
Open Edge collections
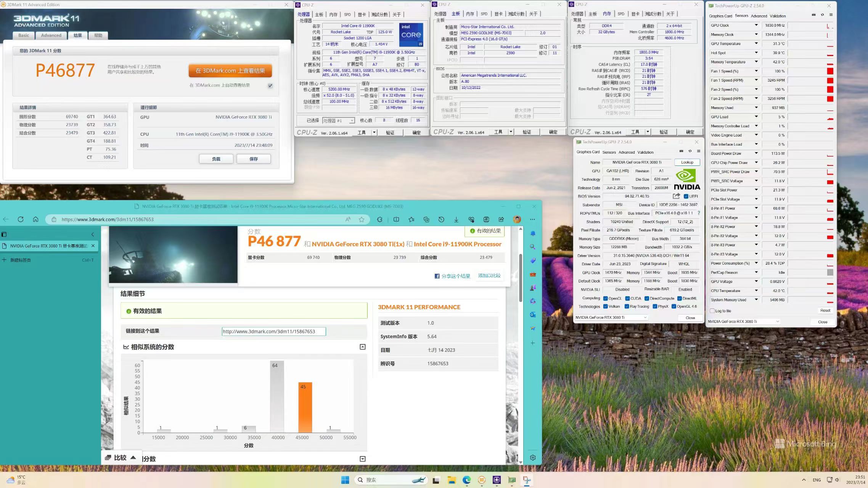pyautogui.click(x=426, y=219)
